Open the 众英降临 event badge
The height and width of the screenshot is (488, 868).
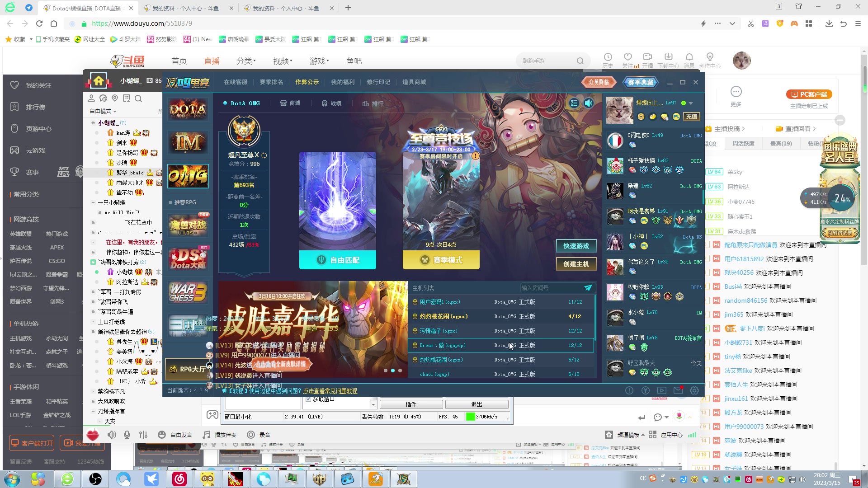point(599,82)
